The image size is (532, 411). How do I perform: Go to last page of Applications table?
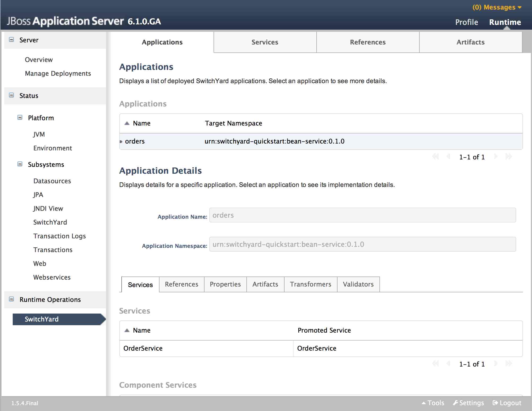tap(509, 157)
